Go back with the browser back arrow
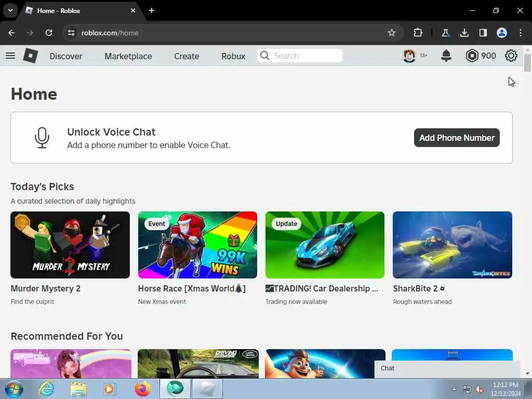Image resolution: width=532 pixels, height=399 pixels. coord(11,33)
